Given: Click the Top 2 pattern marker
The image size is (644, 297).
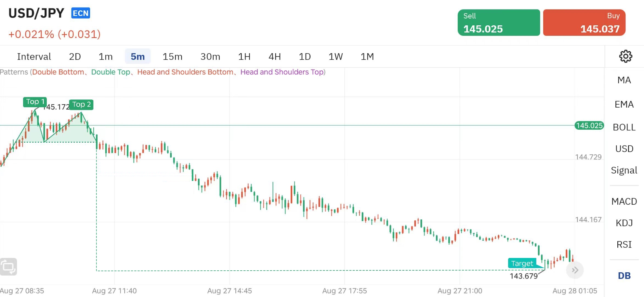Looking at the screenshot, I should point(81,105).
